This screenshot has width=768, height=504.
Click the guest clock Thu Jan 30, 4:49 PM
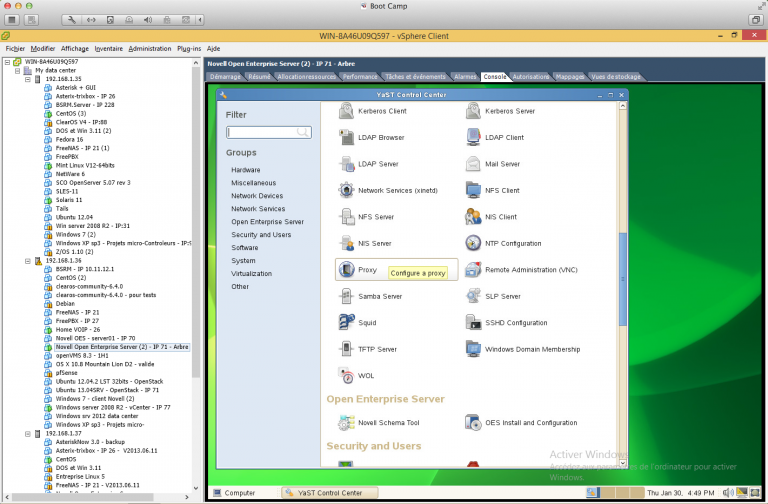tap(680, 493)
